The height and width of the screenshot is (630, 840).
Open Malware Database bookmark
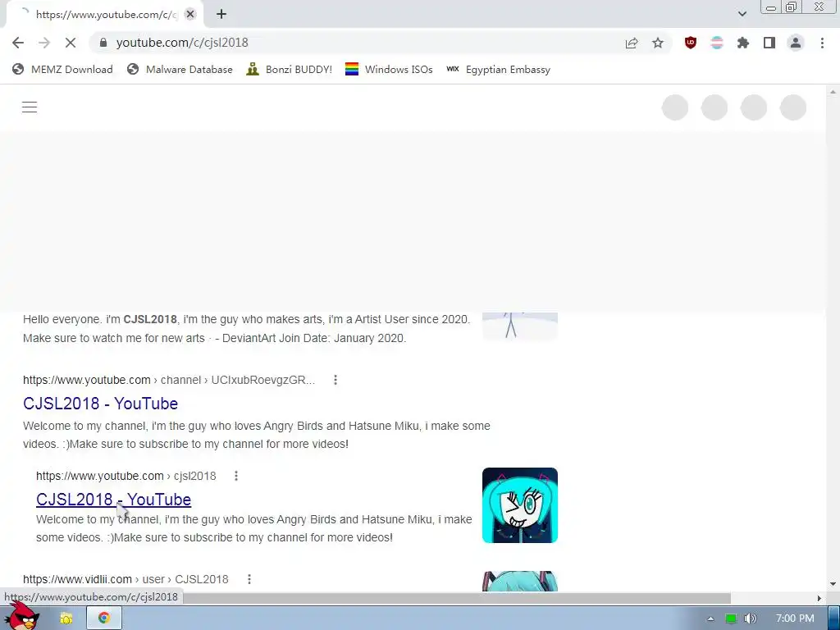(x=180, y=69)
